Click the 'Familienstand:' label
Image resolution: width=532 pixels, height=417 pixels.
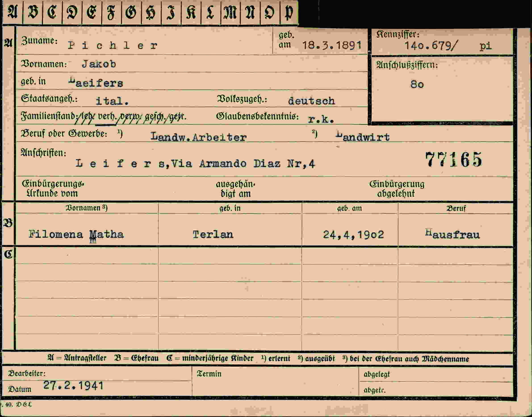coord(49,116)
